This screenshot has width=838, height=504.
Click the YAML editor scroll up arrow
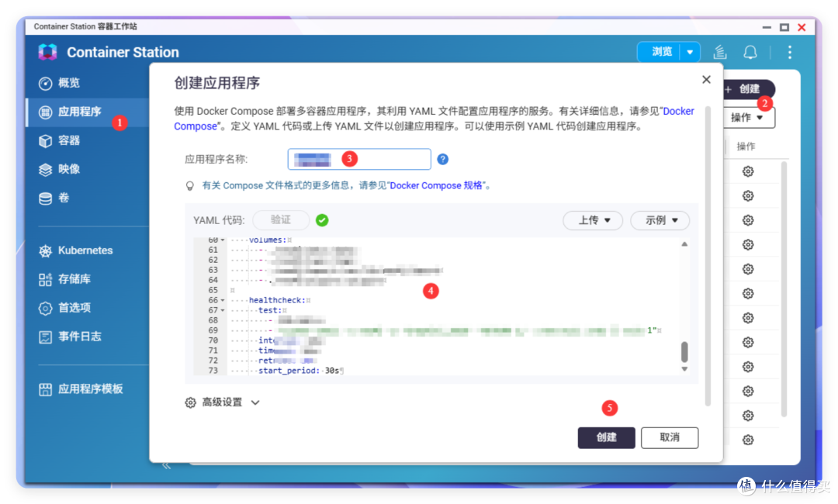pyautogui.click(x=684, y=244)
